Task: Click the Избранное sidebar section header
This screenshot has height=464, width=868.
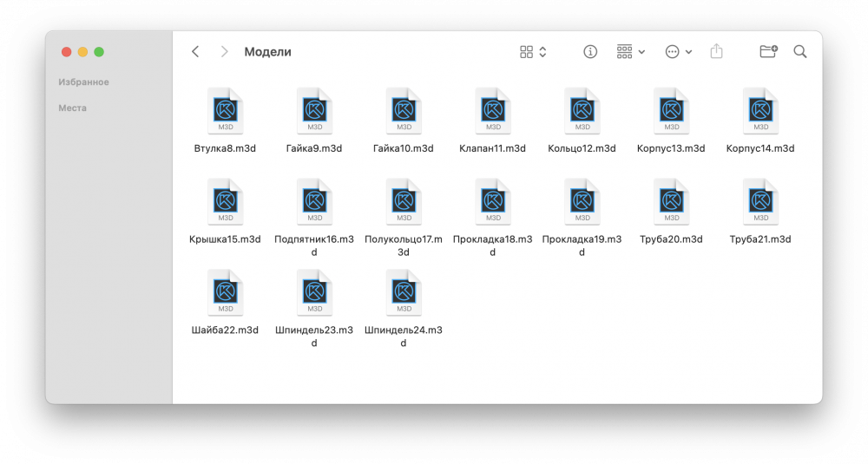Action: coord(83,82)
